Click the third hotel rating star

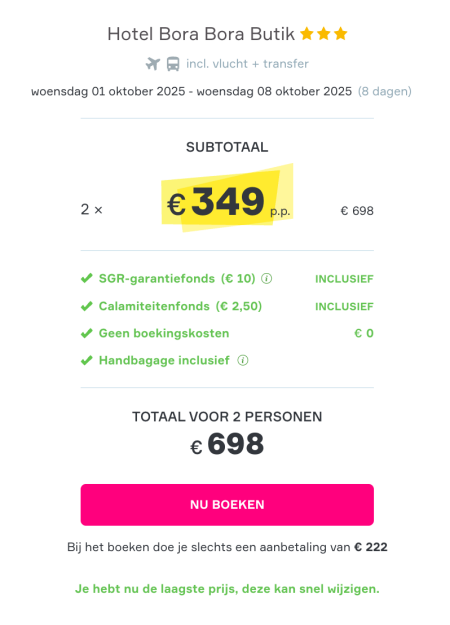click(341, 34)
